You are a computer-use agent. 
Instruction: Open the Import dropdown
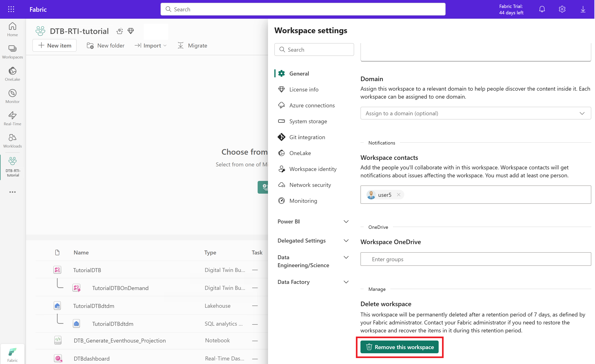(x=151, y=45)
